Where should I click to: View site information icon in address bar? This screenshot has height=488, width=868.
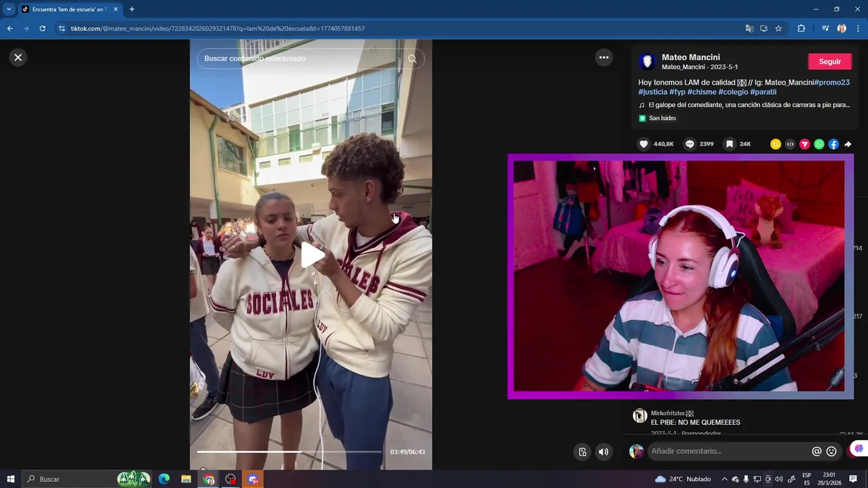[x=62, y=28]
